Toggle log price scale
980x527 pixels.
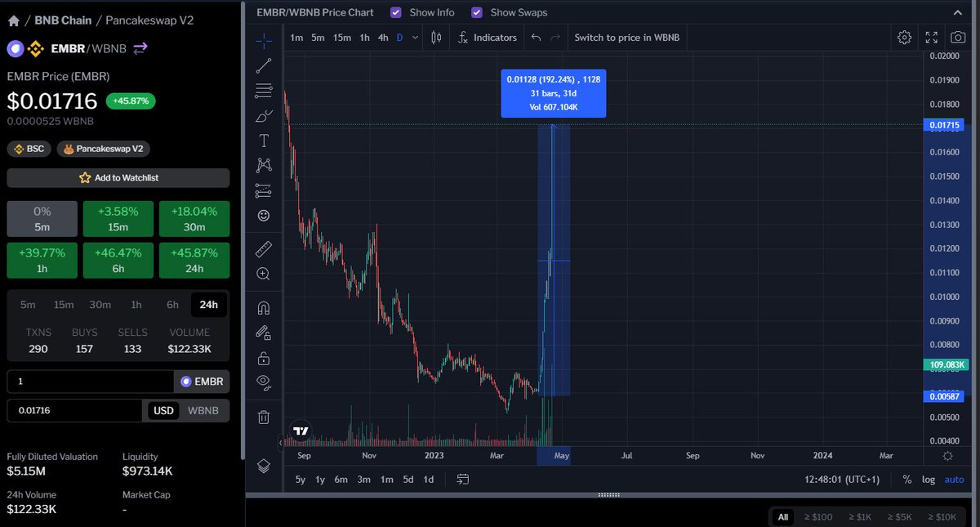click(929, 480)
